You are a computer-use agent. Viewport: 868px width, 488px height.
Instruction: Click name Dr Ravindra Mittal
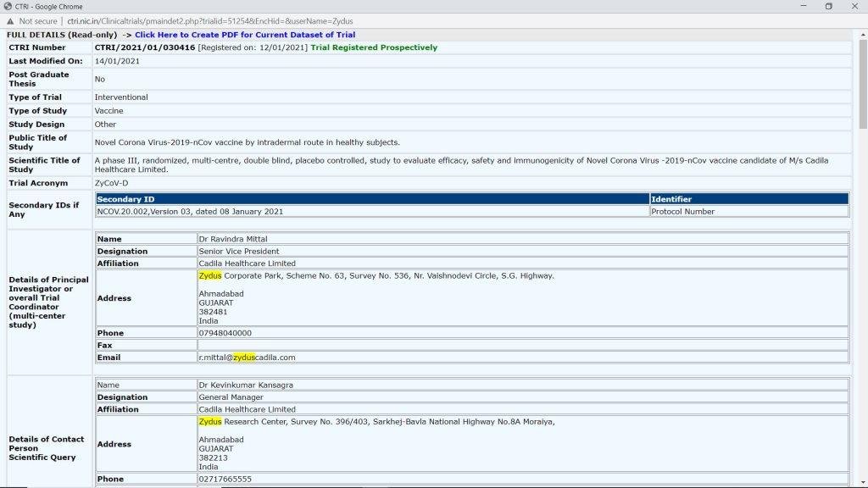coord(233,239)
